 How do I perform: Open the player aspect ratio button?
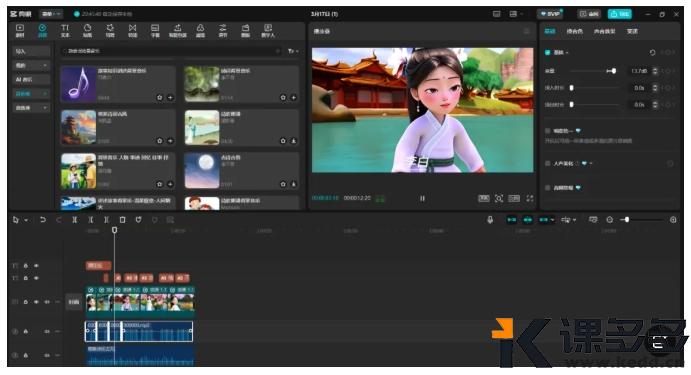(514, 199)
